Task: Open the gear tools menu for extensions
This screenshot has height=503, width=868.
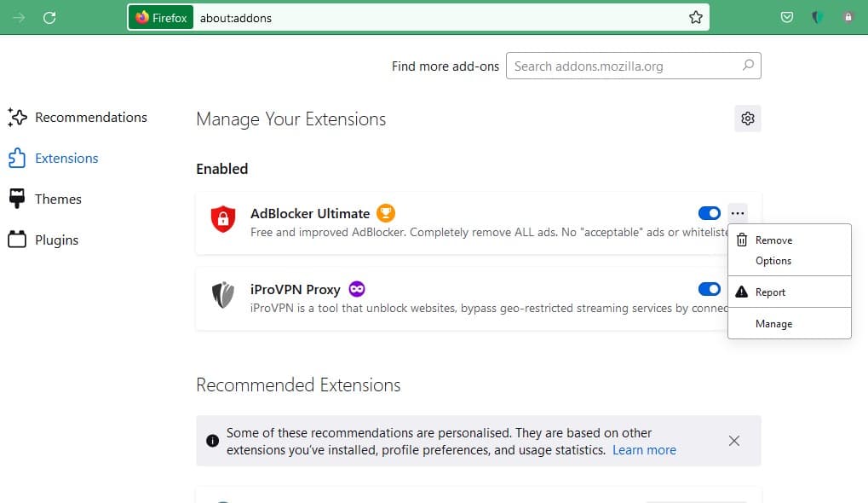Action: click(x=748, y=119)
